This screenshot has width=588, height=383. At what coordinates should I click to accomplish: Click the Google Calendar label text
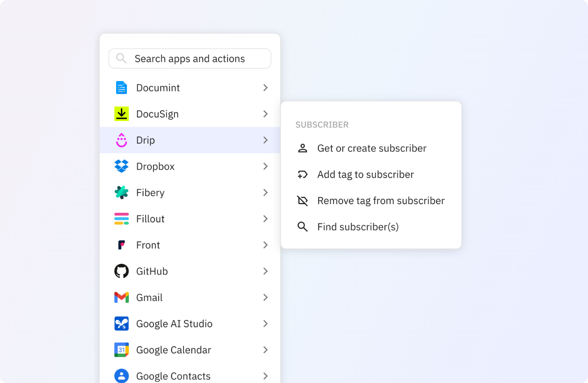tap(174, 350)
